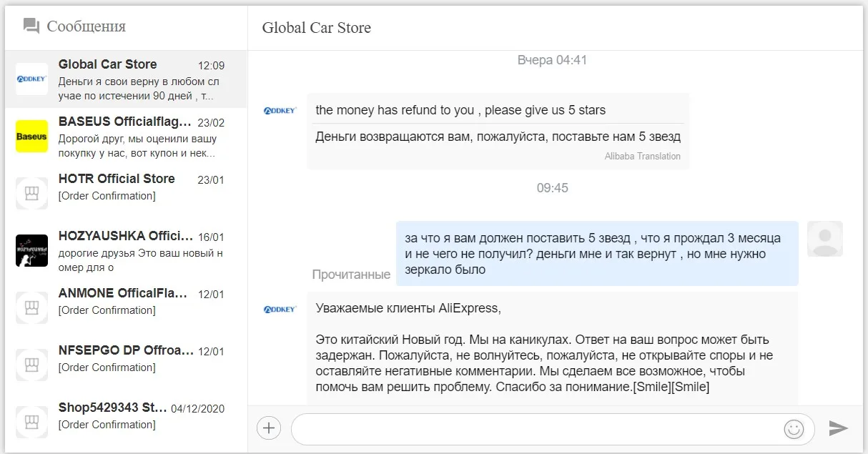Open Shop5429343 St... conversation

(x=126, y=423)
